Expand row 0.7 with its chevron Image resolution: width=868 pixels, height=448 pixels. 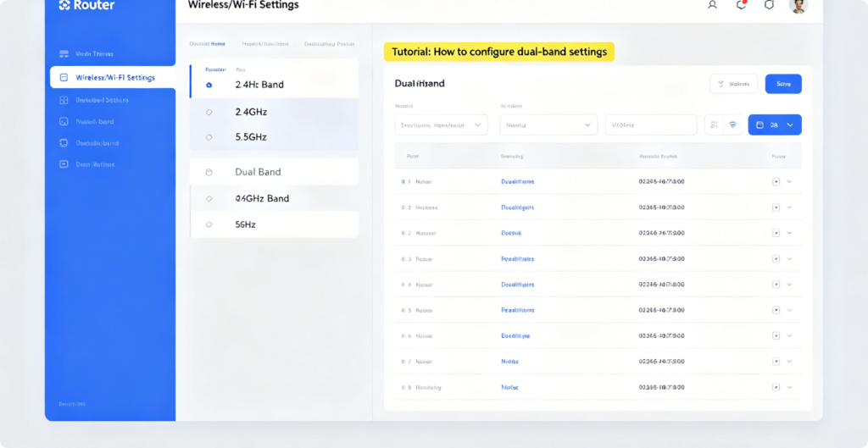point(789,361)
